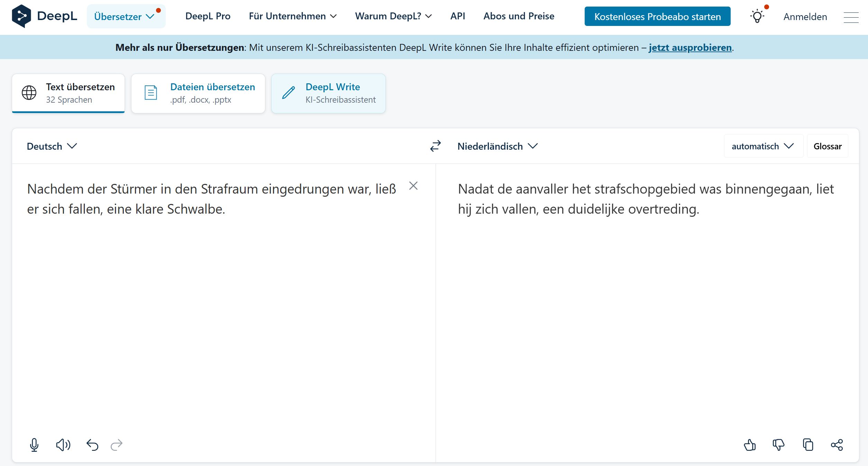Open the hamburger menu
This screenshot has width=868, height=466.
pos(851,17)
